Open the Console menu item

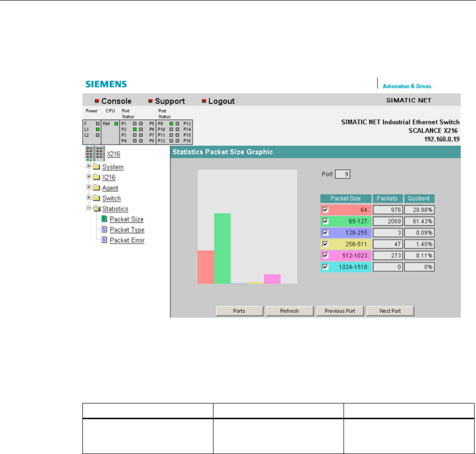tap(116, 101)
